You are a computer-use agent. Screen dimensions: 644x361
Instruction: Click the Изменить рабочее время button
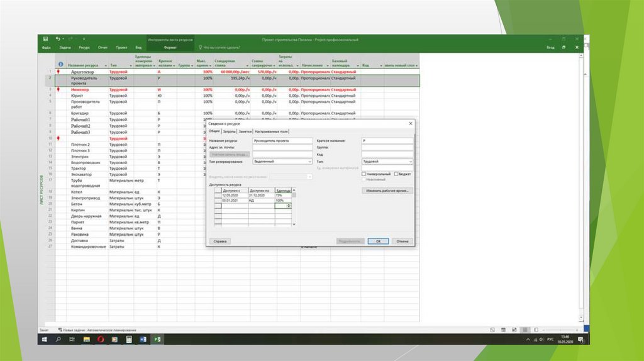[387, 190]
